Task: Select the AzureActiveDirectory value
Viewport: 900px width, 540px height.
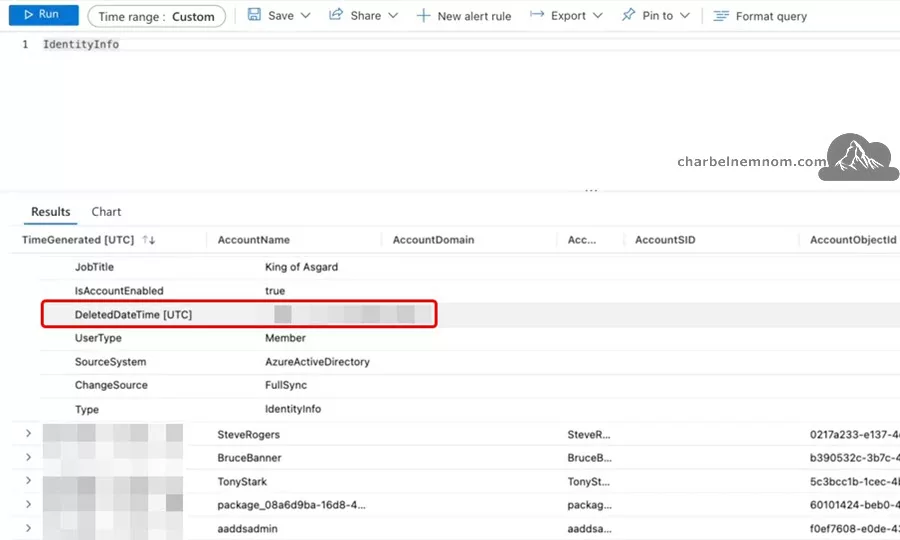Action: pyautogui.click(x=317, y=362)
